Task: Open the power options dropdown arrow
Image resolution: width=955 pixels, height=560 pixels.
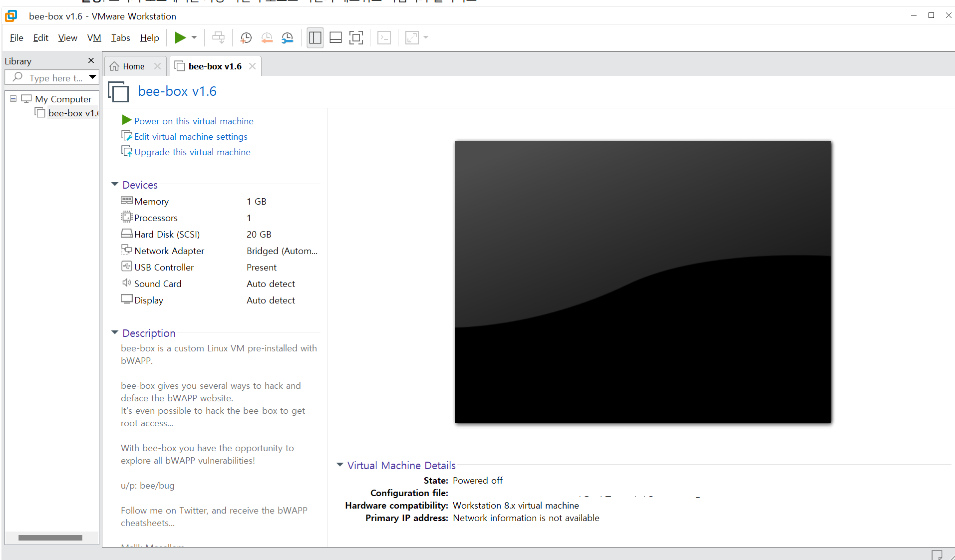Action: 194,37
